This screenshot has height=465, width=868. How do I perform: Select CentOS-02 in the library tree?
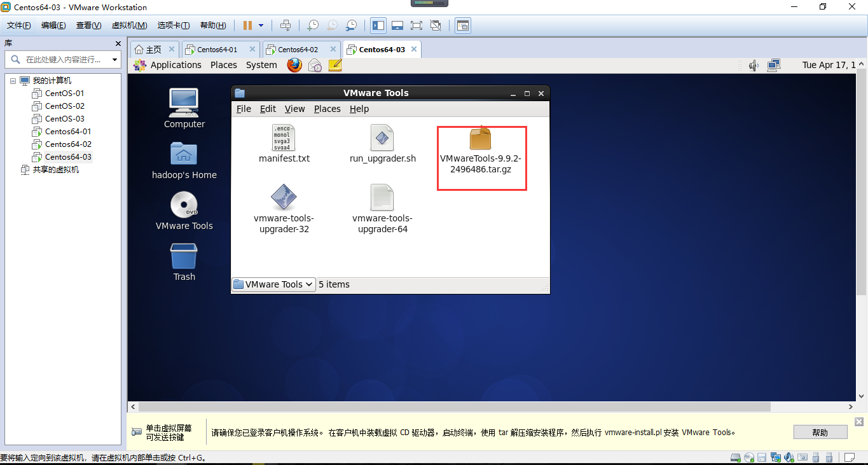(x=58, y=106)
